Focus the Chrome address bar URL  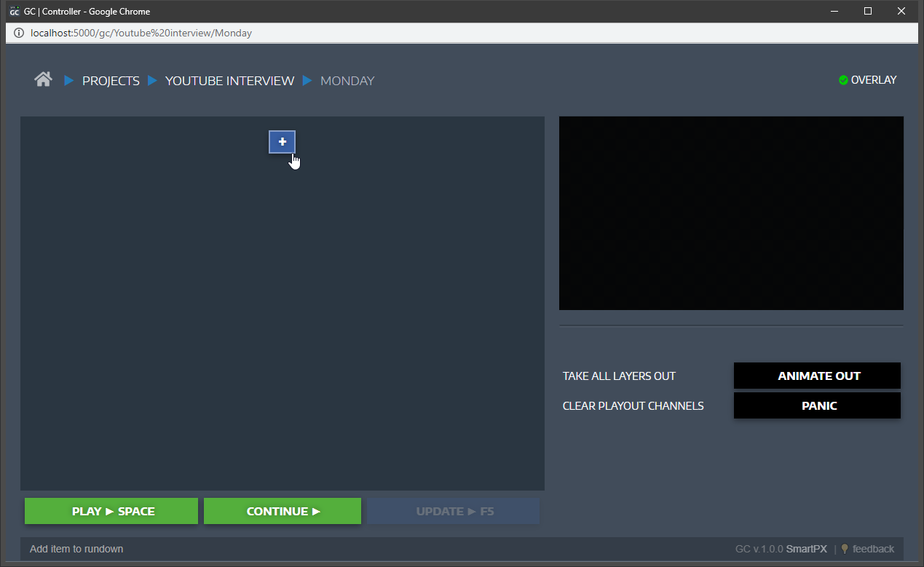coord(141,33)
